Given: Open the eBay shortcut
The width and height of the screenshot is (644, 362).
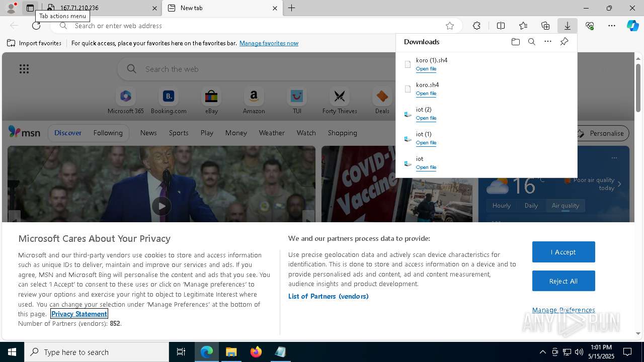Looking at the screenshot, I should click(211, 101).
